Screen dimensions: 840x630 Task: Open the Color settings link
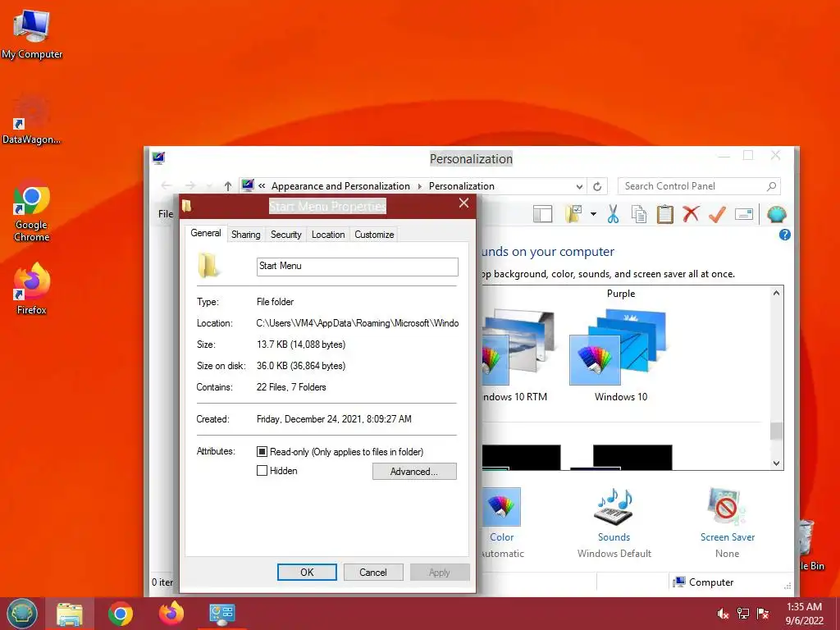[x=501, y=536]
